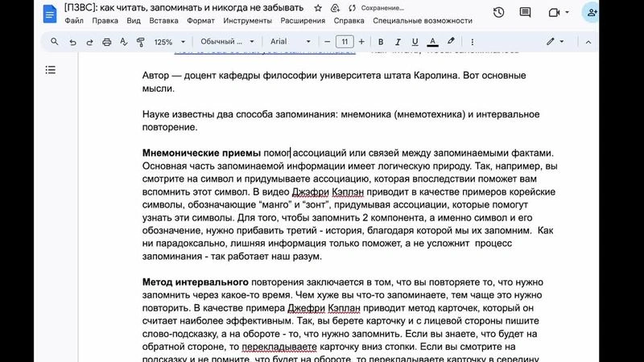
Task: Print the document
Action: tap(107, 42)
